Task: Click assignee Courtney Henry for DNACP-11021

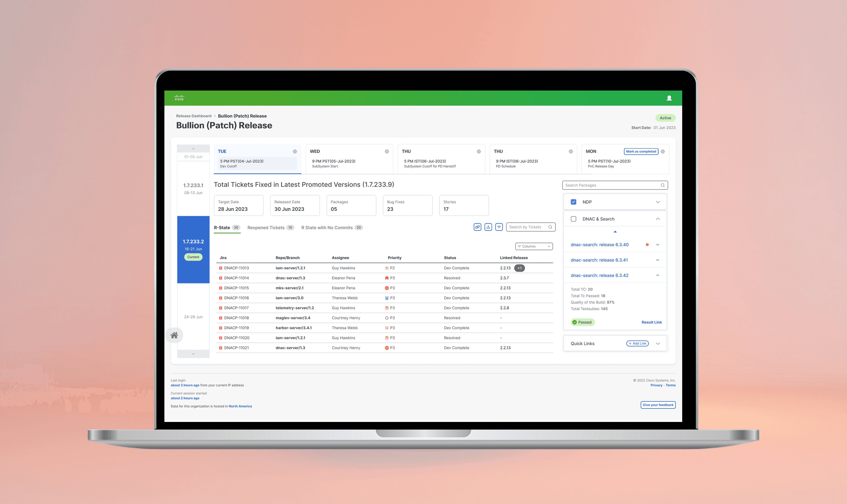Action: click(x=346, y=348)
